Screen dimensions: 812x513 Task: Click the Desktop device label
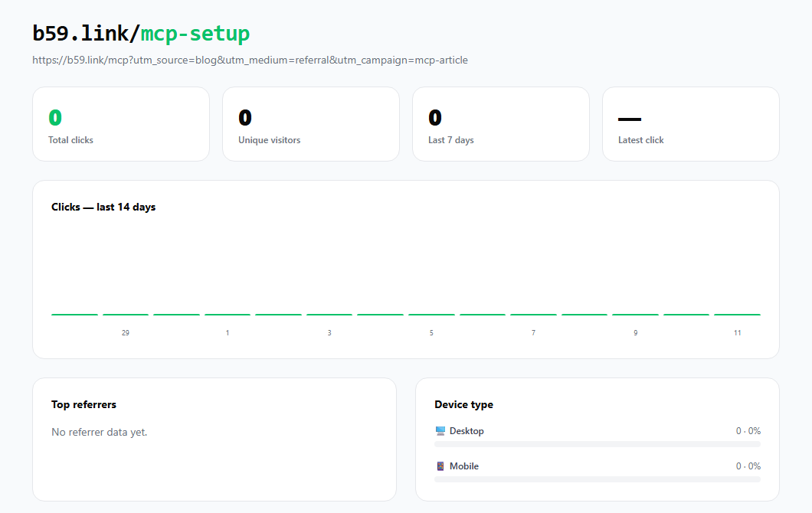[467, 431]
